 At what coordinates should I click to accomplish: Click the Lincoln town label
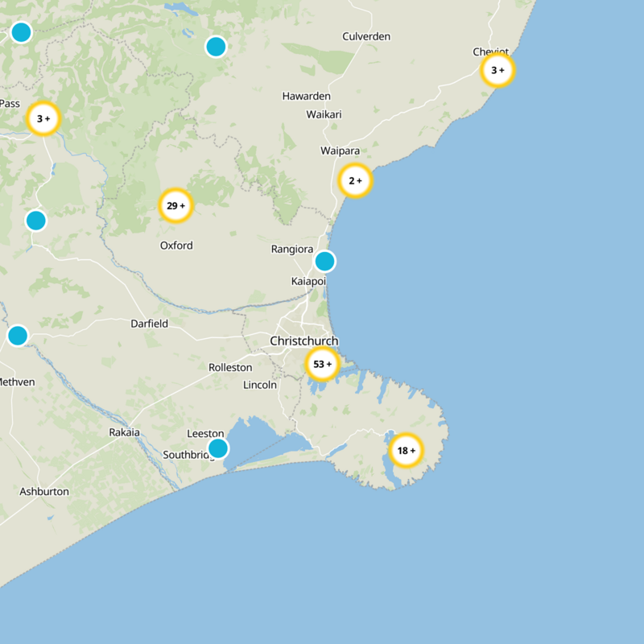(260, 385)
